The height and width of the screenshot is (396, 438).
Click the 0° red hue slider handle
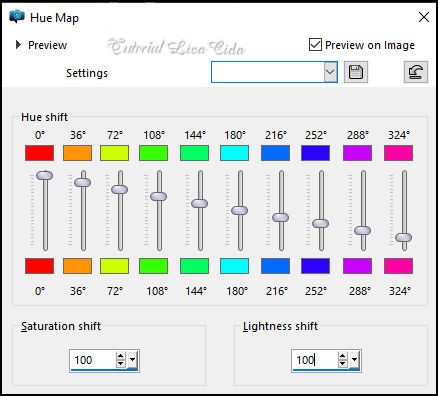click(45, 175)
